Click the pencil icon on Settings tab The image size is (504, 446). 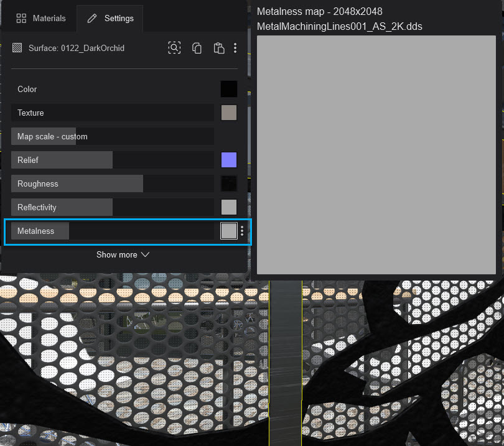92,18
